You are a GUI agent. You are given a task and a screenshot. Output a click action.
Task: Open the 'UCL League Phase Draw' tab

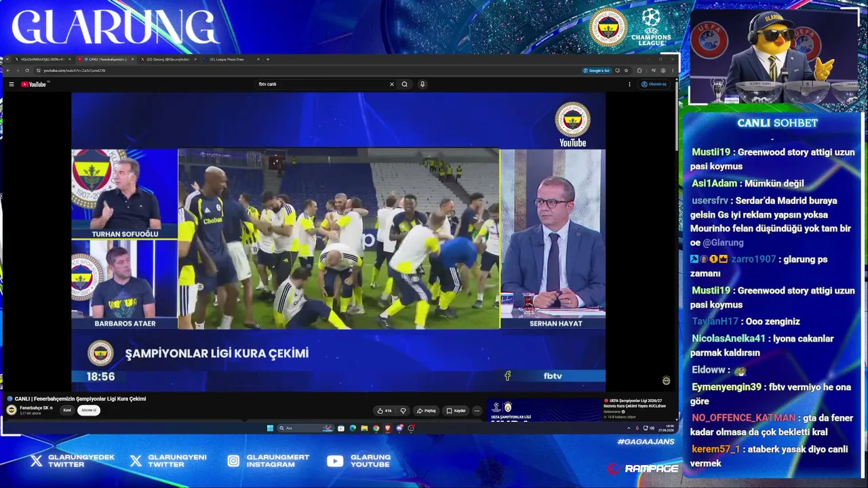pos(231,59)
